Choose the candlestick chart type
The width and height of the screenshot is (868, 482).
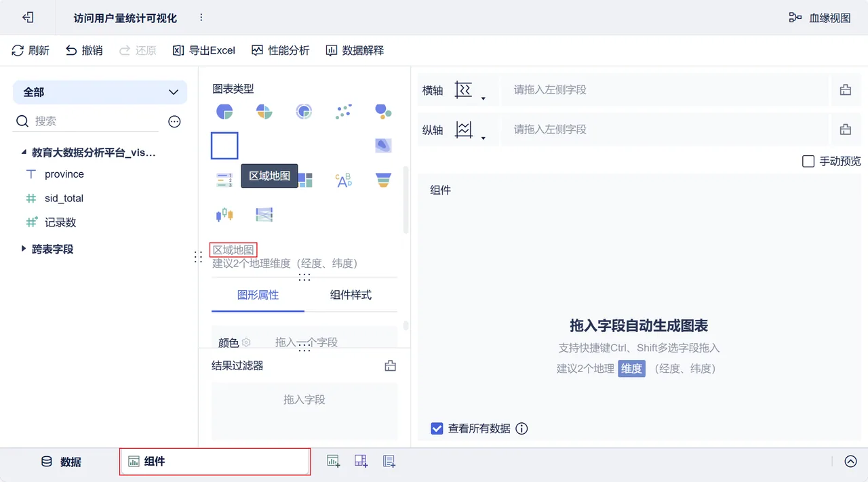pyautogui.click(x=224, y=215)
